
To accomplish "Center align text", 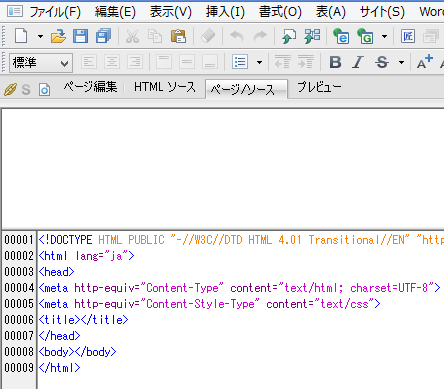I will pos(112,62).
